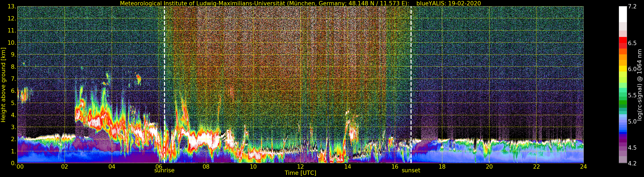Click the 2. tick on the height axis
Viewport: 644px width, 177px height.
(14, 139)
